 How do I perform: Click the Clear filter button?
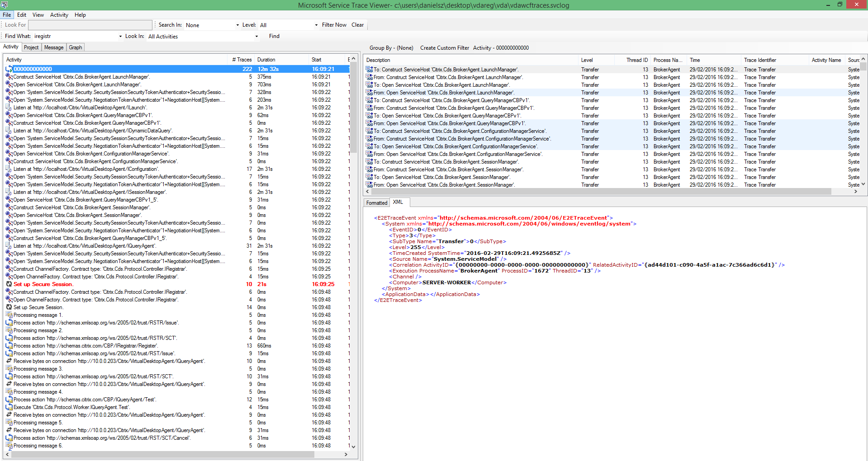(357, 25)
